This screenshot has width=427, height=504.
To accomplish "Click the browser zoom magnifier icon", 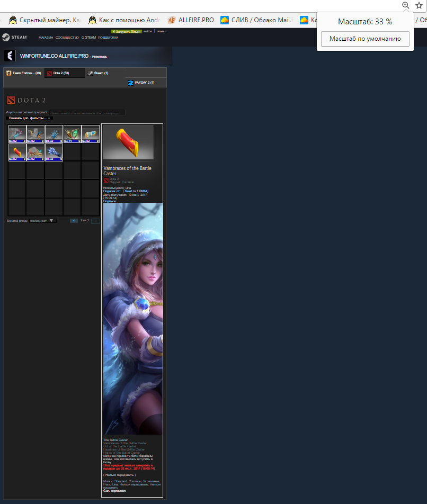I will 406,5.
